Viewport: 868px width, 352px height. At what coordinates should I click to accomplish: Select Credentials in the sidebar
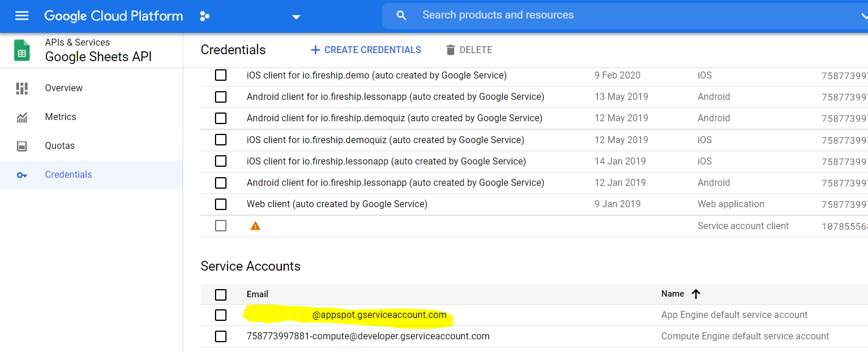click(69, 175)
